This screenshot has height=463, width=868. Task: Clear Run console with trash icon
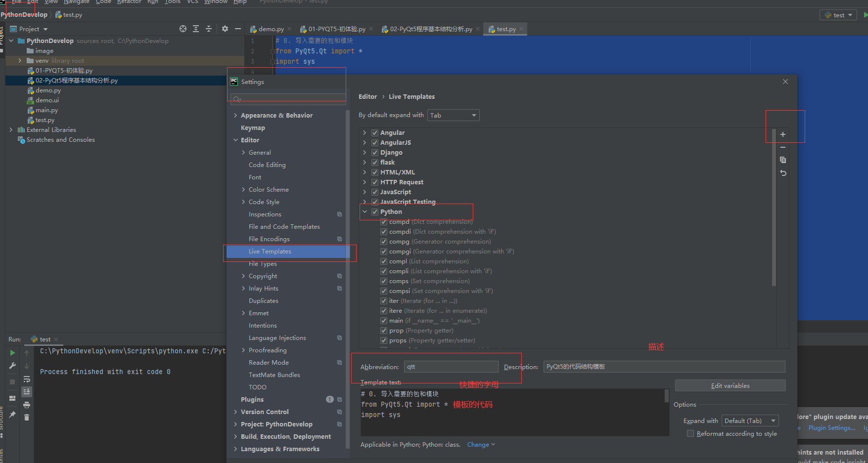click(x=27, y=418)
